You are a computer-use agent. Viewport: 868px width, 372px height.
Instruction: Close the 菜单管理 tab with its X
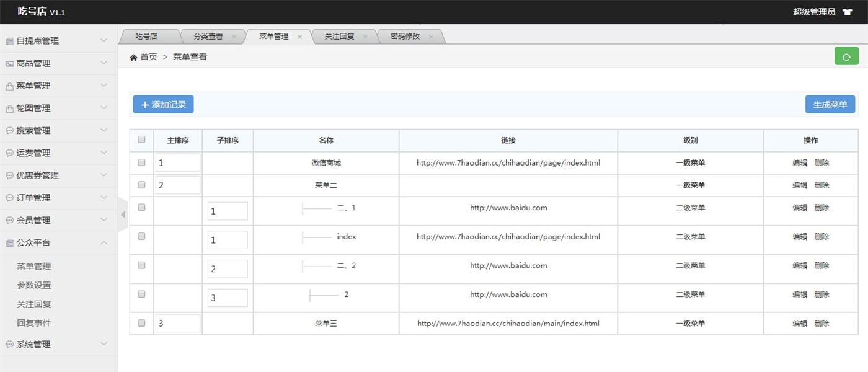[299, 37]
